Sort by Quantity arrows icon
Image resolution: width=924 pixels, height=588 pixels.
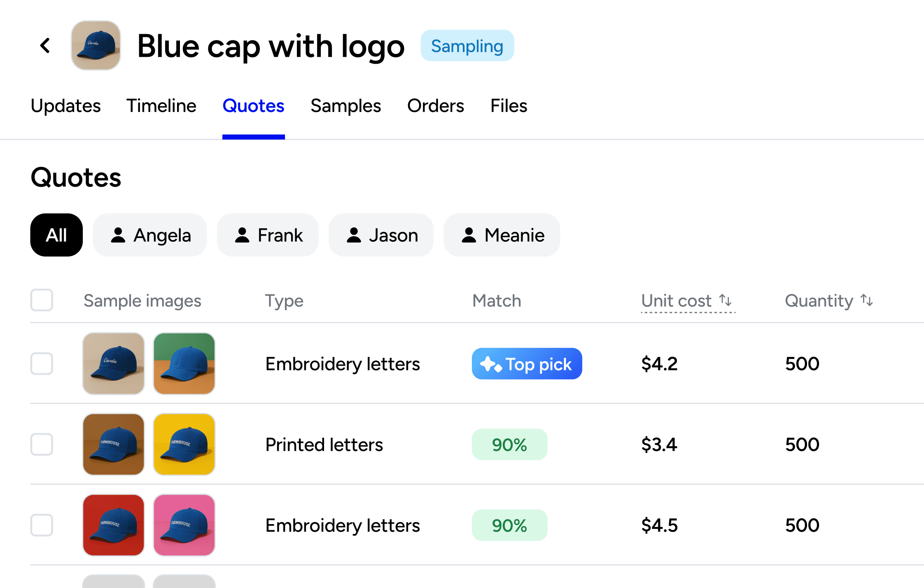[x=867, y=300]
